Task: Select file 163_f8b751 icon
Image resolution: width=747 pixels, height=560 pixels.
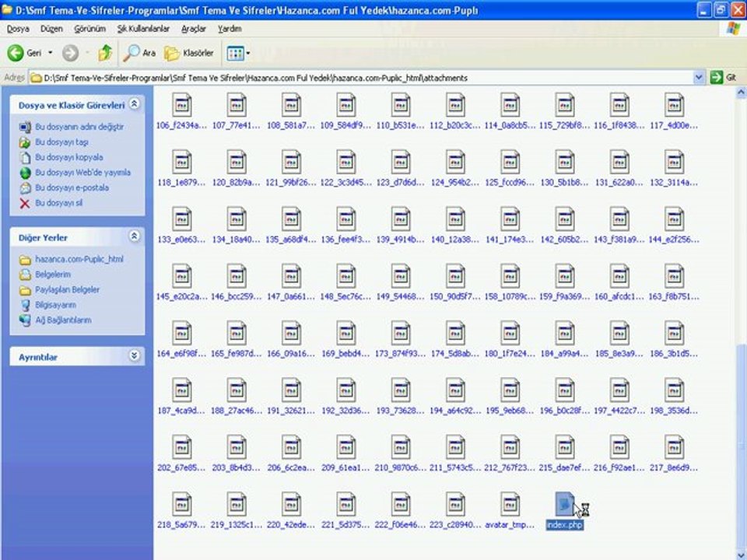Action: tap(674, 276)
